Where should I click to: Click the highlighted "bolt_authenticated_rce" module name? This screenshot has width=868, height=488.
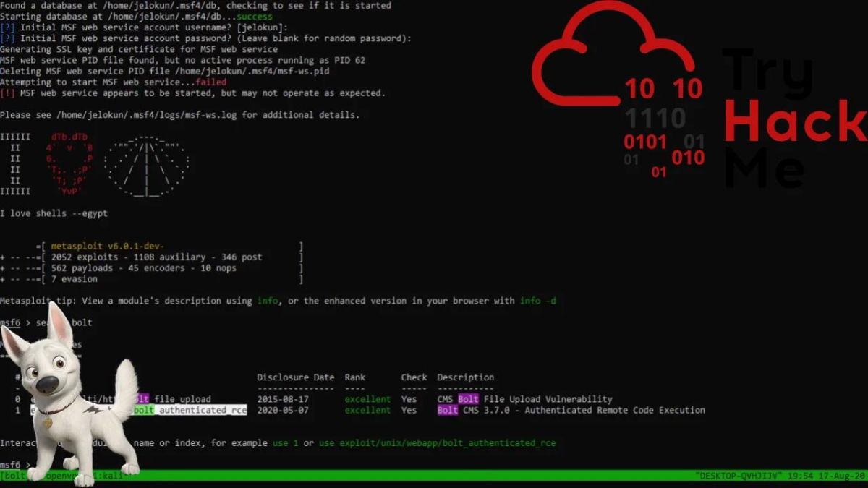(x=190, y=410)
